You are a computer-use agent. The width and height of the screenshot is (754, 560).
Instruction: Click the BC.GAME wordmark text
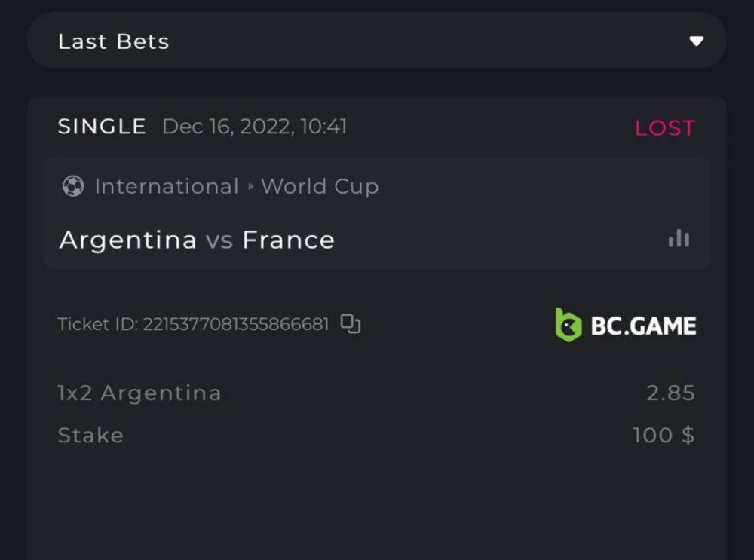643,326
